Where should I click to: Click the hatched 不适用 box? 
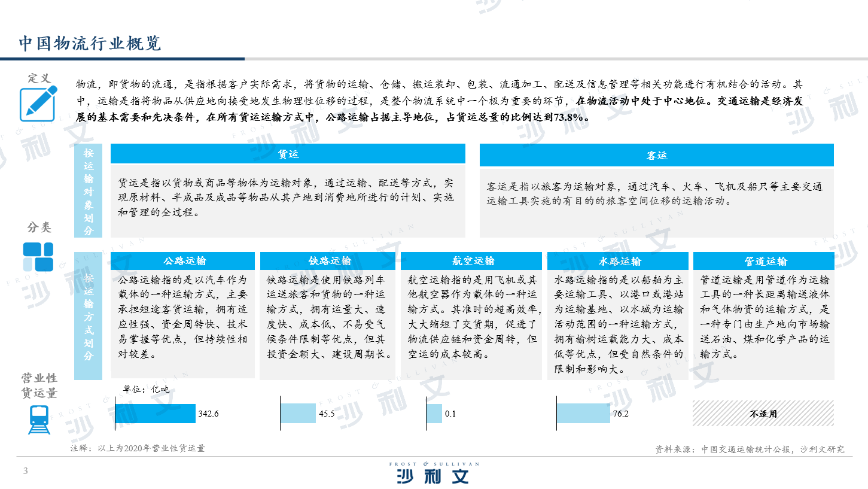click(x=763, y=414)
